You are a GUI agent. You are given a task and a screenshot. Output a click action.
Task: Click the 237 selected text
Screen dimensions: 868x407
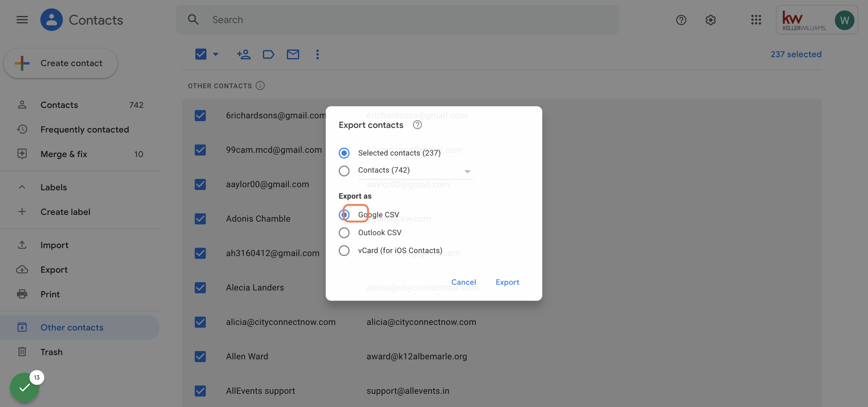click(796, 54)
